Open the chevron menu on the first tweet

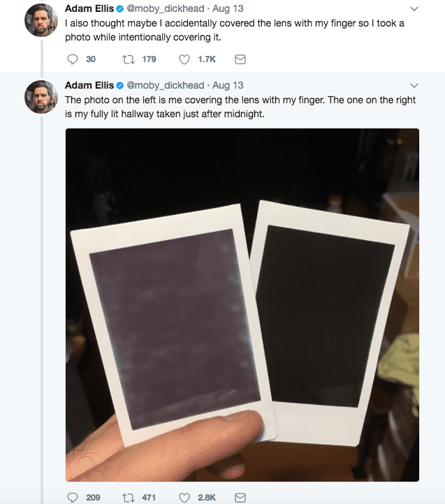click(414, 8)
